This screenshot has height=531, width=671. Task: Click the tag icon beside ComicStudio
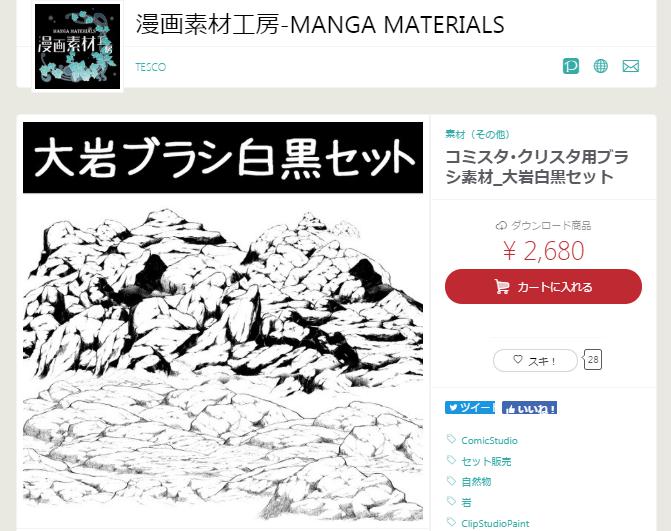(x=451, y=439)
